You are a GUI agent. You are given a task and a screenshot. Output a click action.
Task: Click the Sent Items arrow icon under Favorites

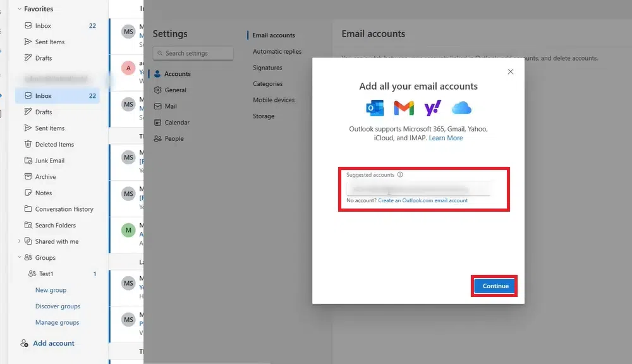pos(28,42)
